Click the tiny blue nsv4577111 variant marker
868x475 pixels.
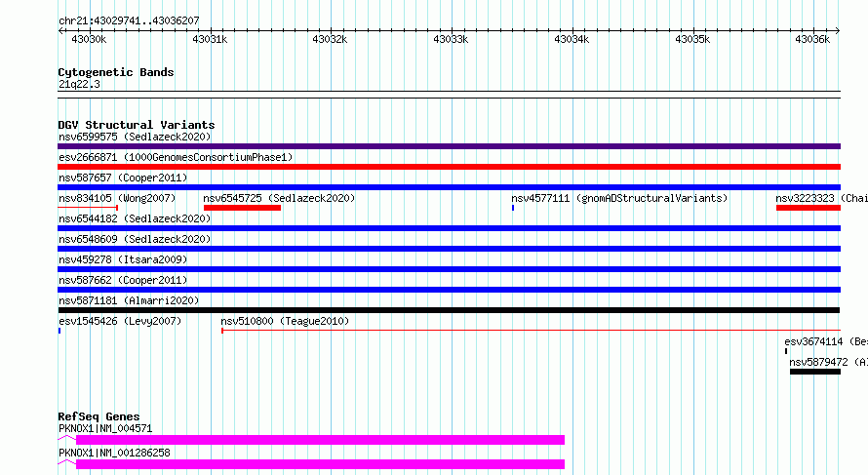pyautogui.click(x=513, y=208)
